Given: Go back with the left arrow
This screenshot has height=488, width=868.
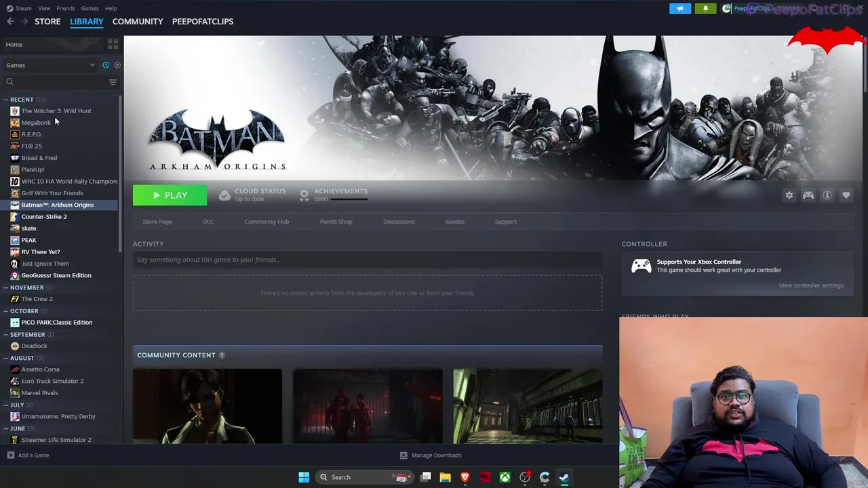Looking at the screenshot, I should point(10,22).
